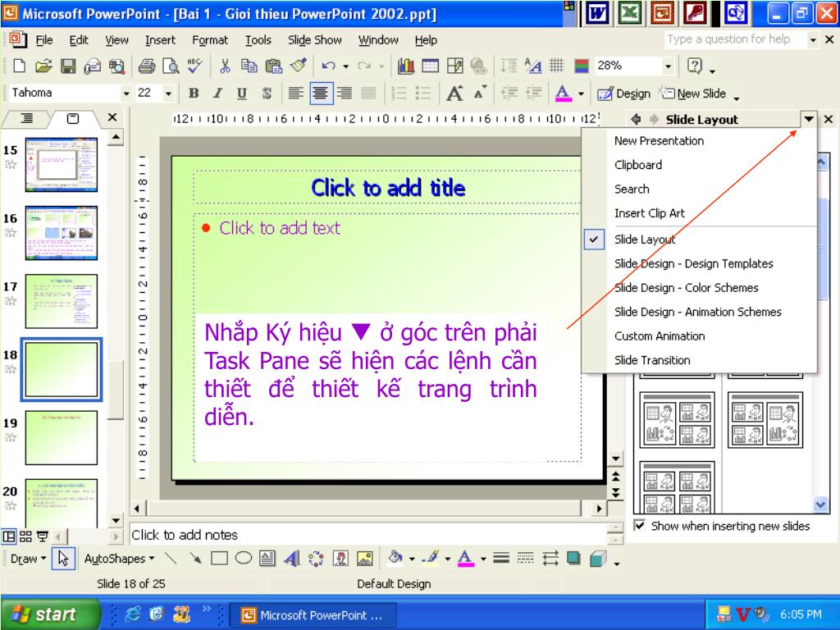Open the Type a question for help dropdown
Image resolution: width=840 pixels, height=630 pixels.
tap(813, 39)
